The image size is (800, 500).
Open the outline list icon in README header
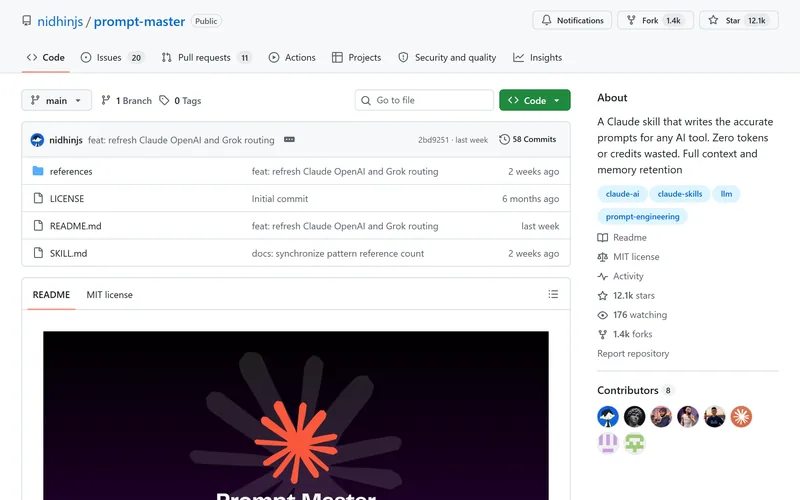coord(553,294)
